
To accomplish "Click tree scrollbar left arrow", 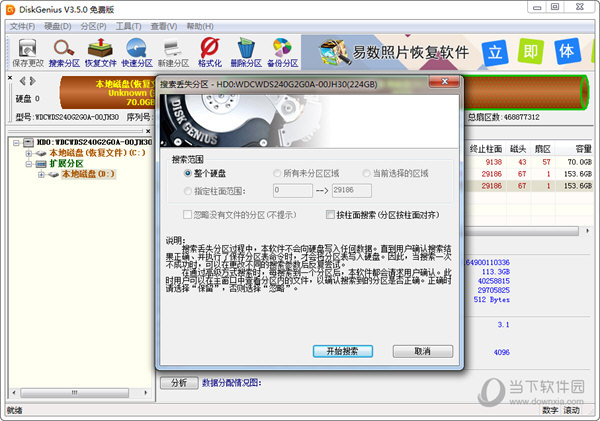I will click(14, 393).
